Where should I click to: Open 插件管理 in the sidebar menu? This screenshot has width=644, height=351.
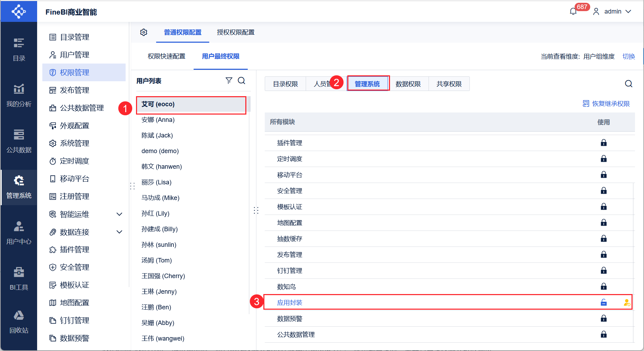[84, 250]
